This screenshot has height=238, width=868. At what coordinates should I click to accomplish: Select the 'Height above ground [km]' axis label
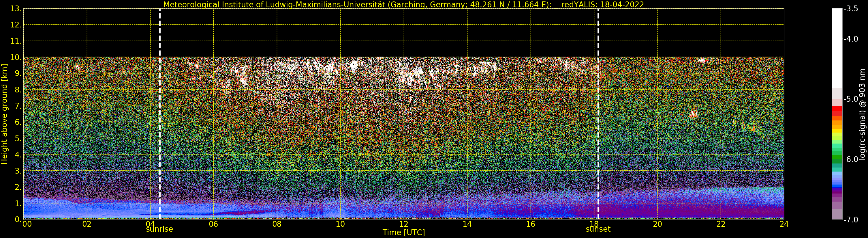tap(4, 114)
